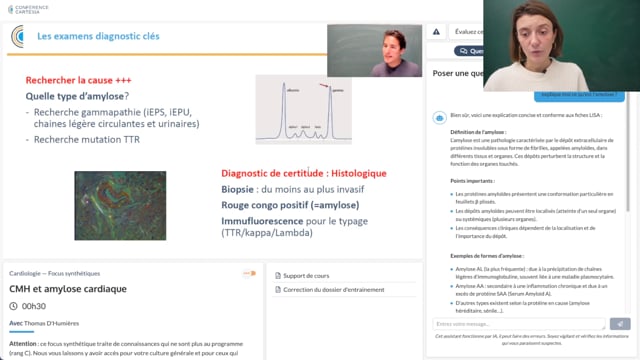This screenshot has width=640, height=360.
Task: Click the 'Attention' notice paragraph
Action: pyautogui.click(x=126, y=348)
